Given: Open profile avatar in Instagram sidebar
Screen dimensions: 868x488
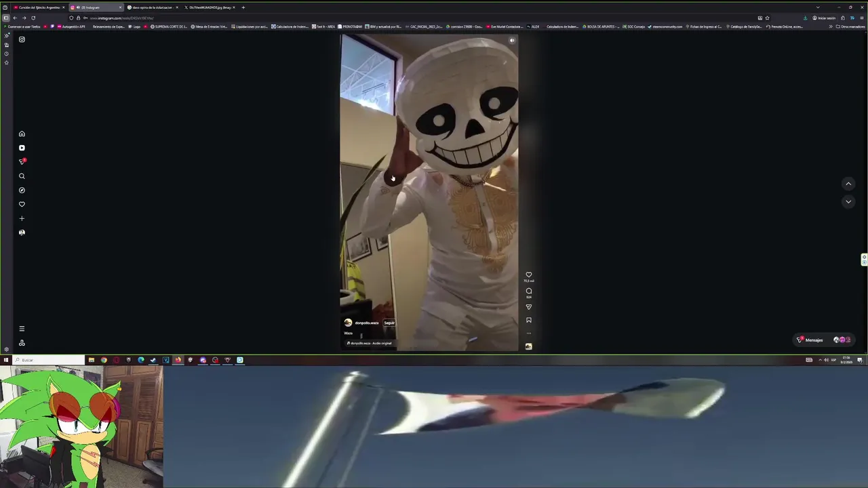Looking at the screenshot, I should tap(22, 232).
